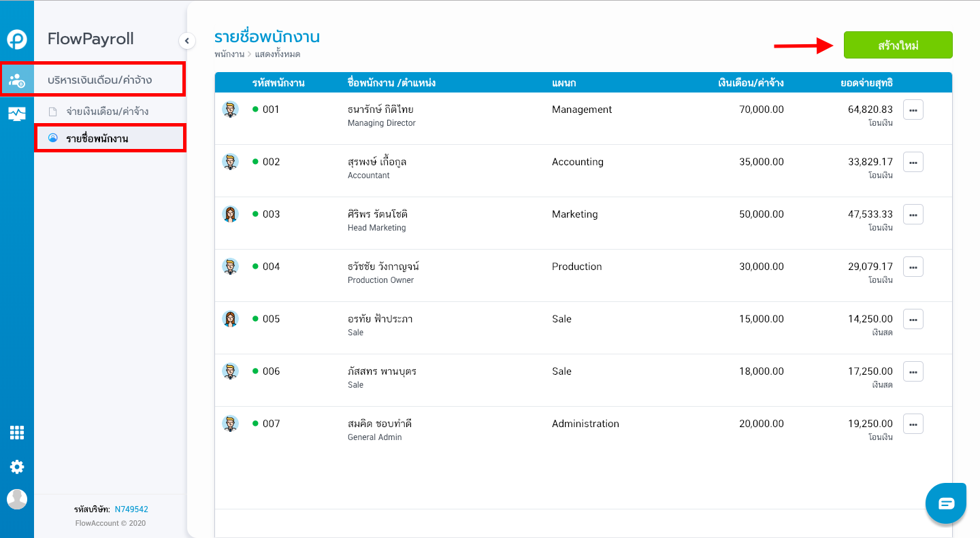Click salary value 18,000.00

(x=762, y=371)
